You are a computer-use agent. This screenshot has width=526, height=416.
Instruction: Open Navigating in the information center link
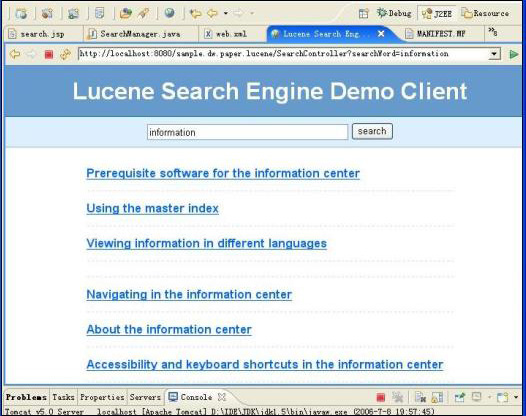189,295
